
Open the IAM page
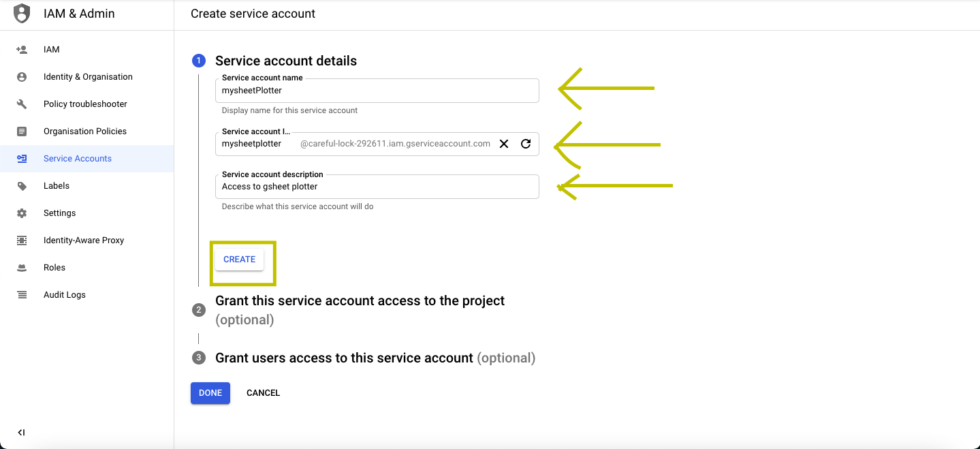click(x=86, y=50)
